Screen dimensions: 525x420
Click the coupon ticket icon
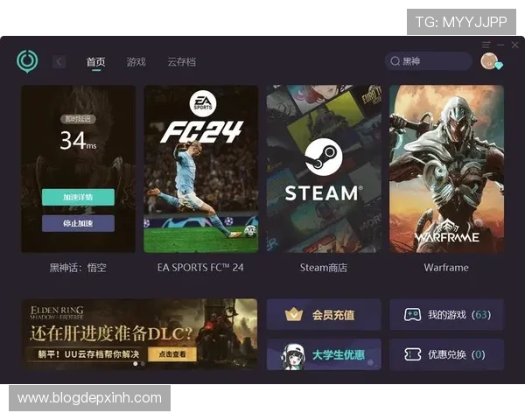412,354
